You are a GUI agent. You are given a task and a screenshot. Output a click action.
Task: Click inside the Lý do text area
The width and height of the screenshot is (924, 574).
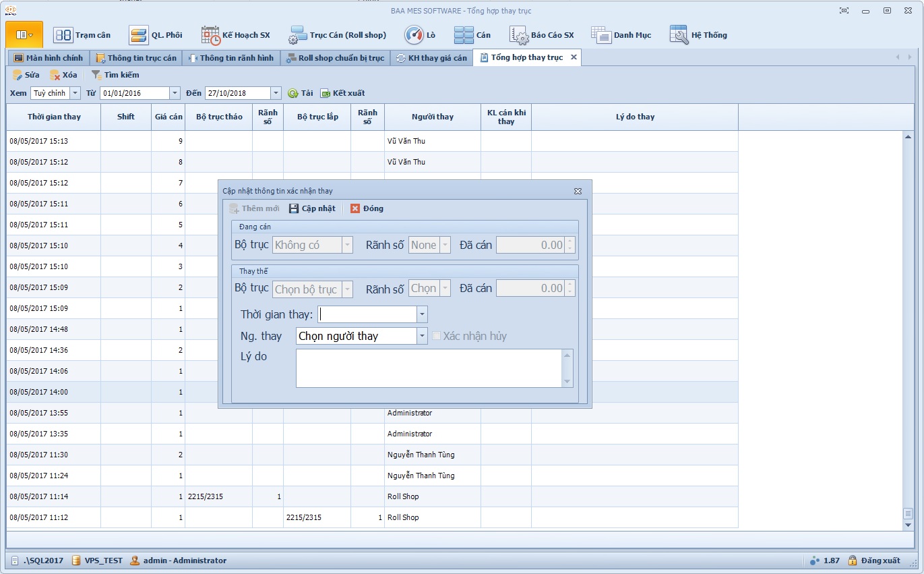click(x=429, y=368)
